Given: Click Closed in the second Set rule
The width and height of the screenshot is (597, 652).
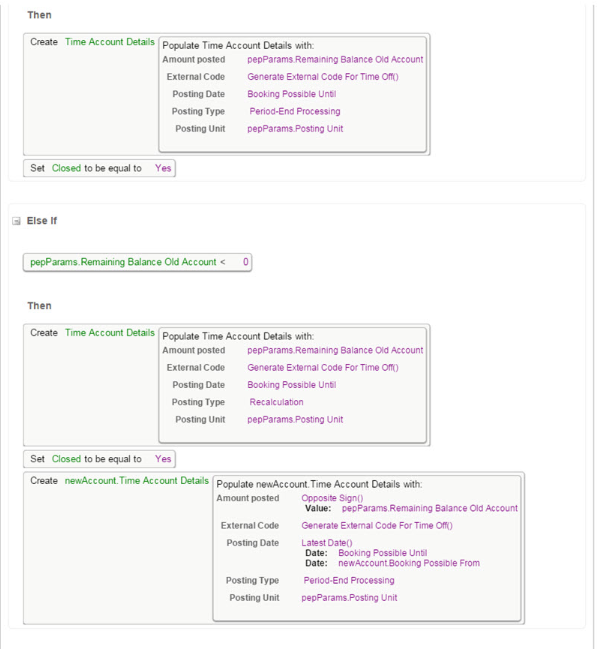Looking at the screenshot, I should click(x=67, y=459).
